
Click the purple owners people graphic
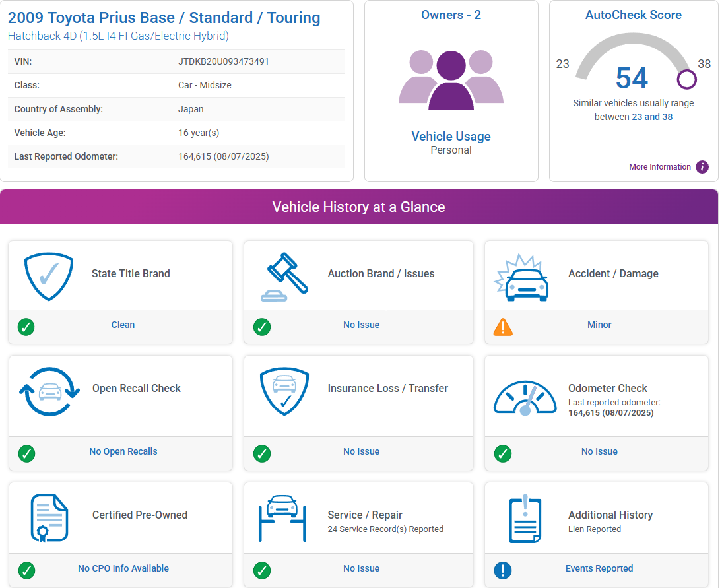pyautogui.click(x=451, y=80)
